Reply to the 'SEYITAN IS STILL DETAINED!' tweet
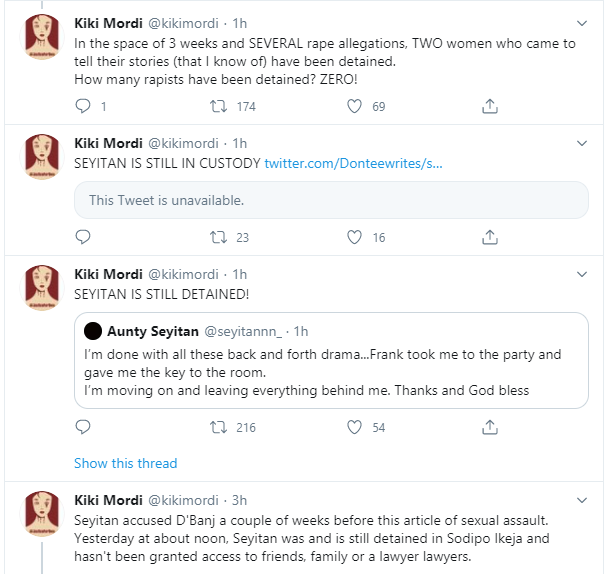 point(84,427)
